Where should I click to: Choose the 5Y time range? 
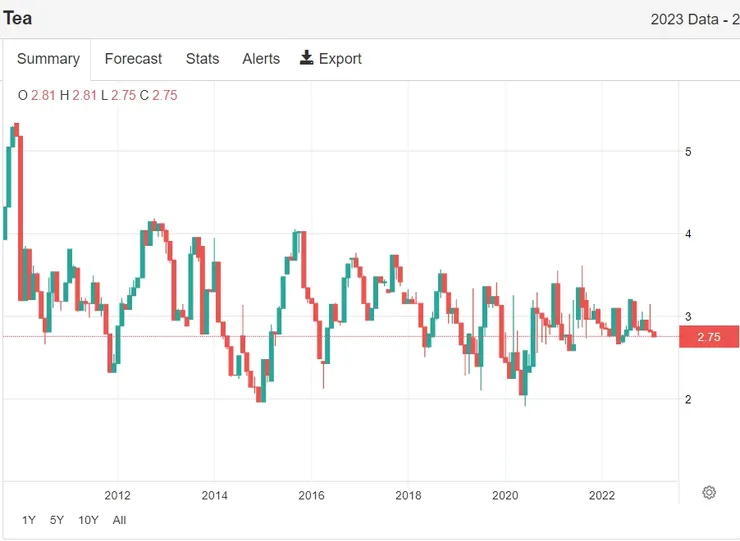coord(58,520)
